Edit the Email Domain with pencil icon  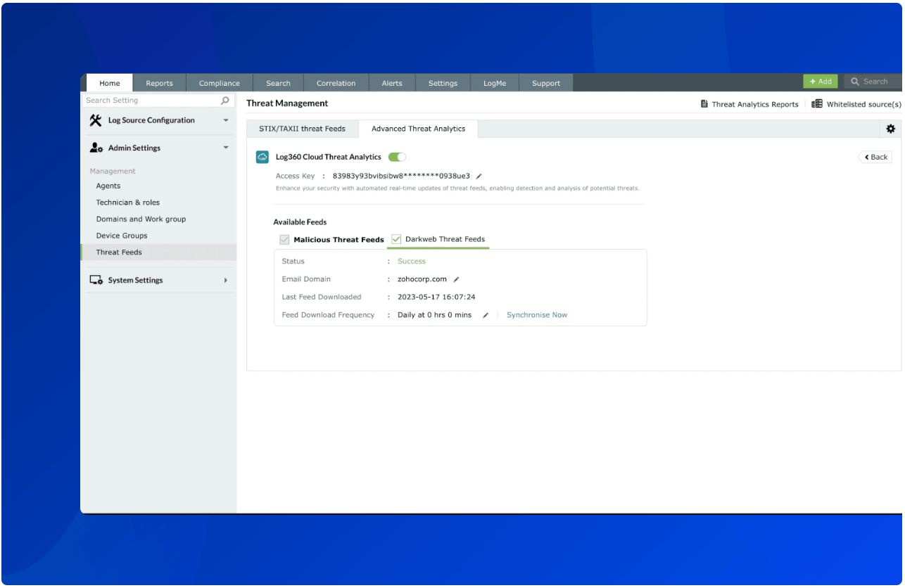coord(456,279)
